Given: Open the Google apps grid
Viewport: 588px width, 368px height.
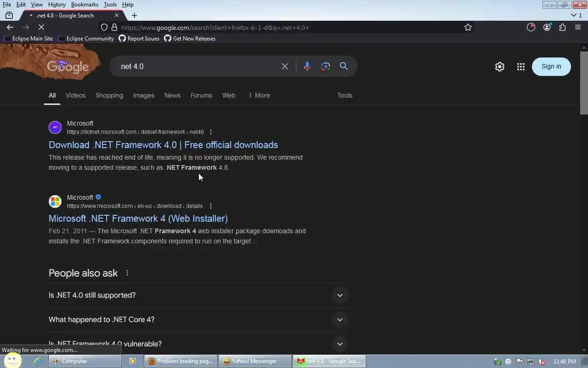Looking at the screenshot, I should 521,67.
